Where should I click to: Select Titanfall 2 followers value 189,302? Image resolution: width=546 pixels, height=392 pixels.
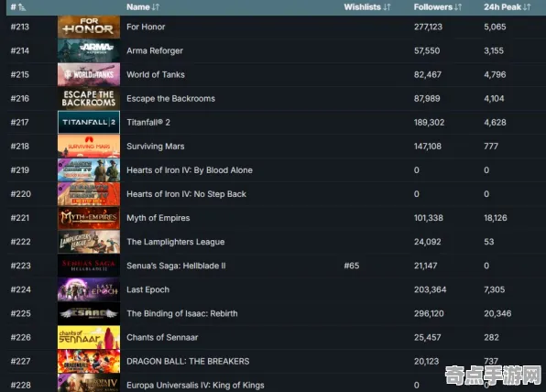point(429,122)
